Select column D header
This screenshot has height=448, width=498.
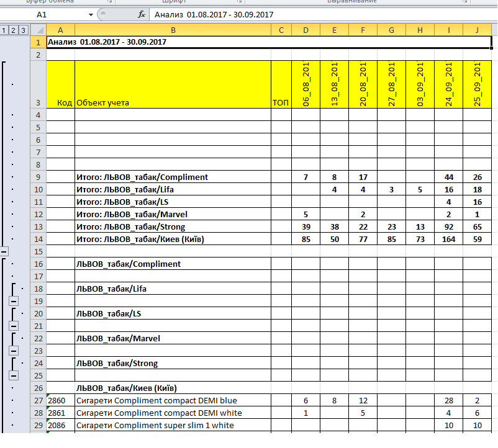coord(306,30)
